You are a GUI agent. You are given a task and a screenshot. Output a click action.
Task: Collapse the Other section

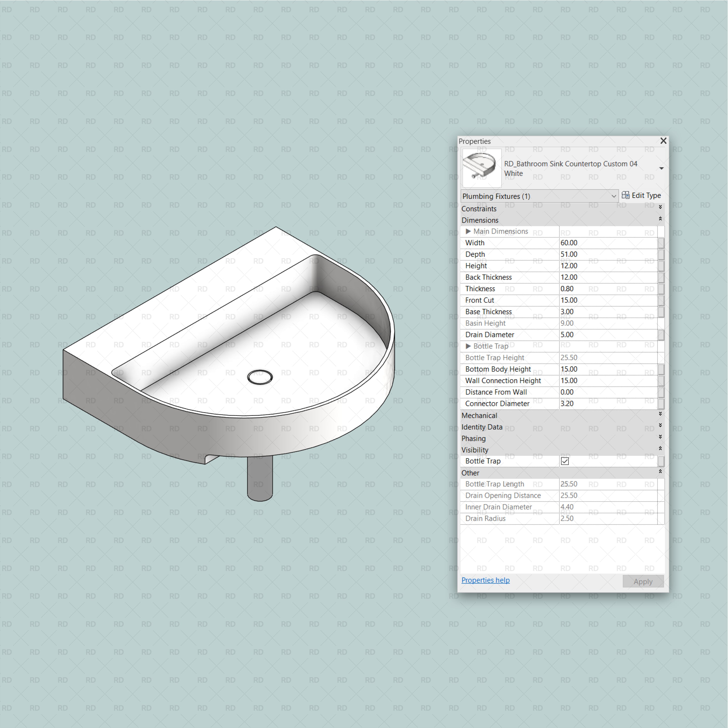click(x=660, y=471)
